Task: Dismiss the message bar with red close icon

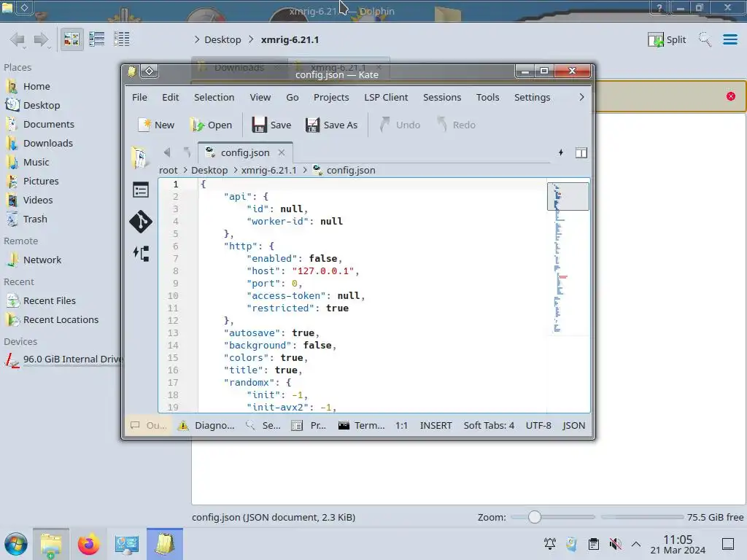Action: (x=731, y=96)
